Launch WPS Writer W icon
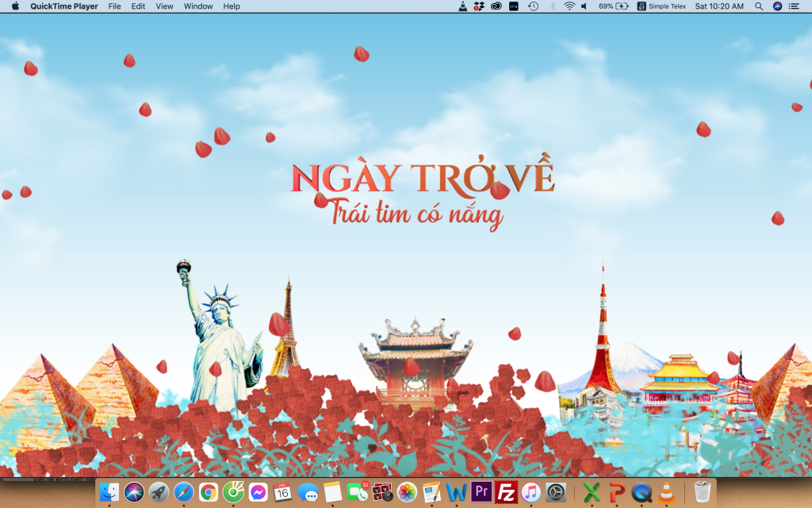Screen dimensions: 812x508 [456, 492]
